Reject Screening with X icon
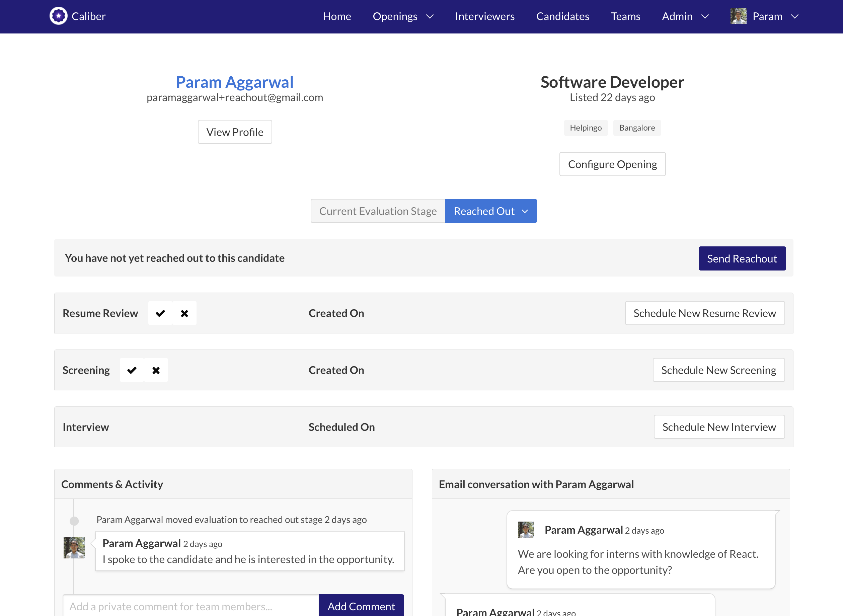This screenshot has height=616, width=843. click(156, 370)
